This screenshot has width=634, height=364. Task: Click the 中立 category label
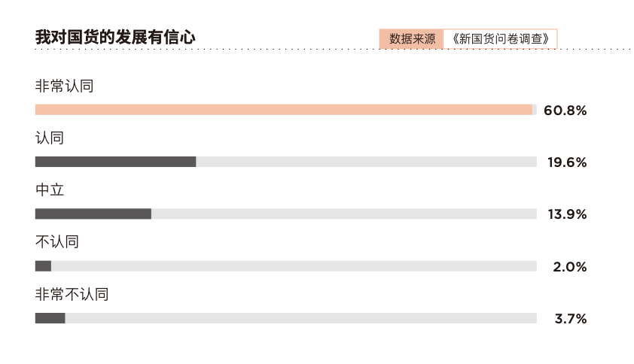[50, 190]
